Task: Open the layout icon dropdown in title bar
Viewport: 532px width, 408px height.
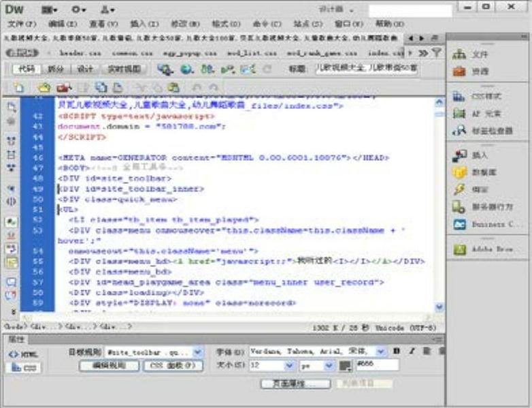Action: pyautogui.click(x=50, y=10)
